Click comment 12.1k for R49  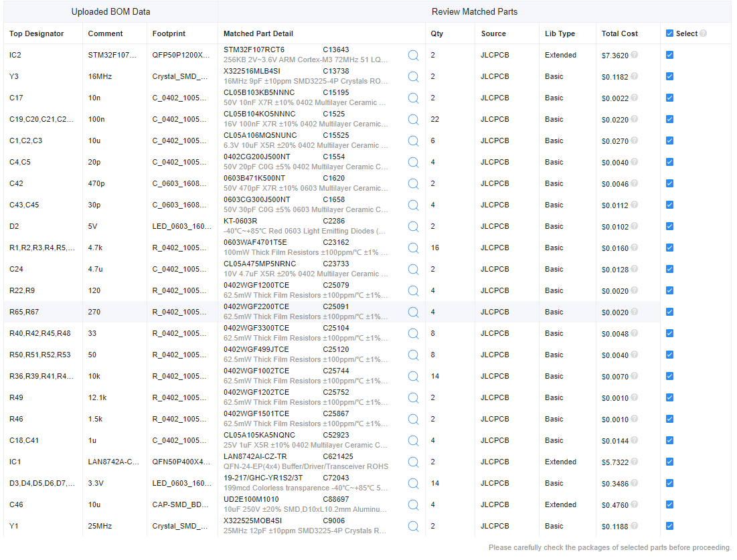click(97, 398)
